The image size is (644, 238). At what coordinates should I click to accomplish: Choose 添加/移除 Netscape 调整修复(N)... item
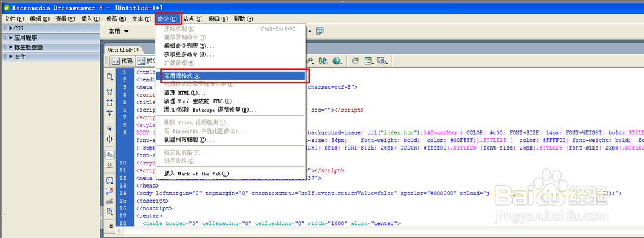coord(231,110)
